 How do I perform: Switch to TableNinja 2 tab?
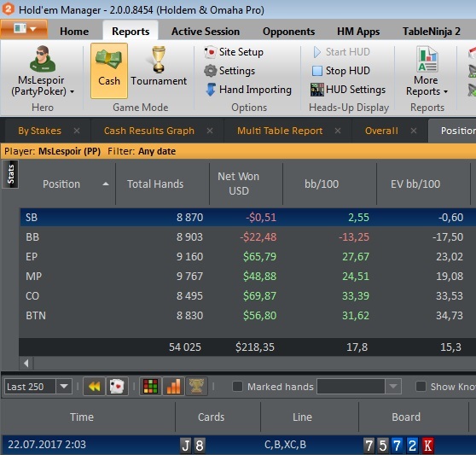point(432,32)
